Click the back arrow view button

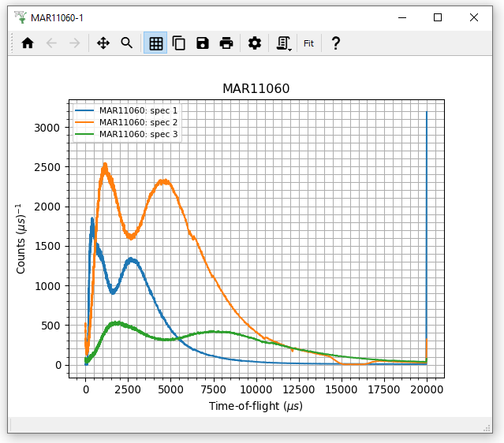(51, 43)
